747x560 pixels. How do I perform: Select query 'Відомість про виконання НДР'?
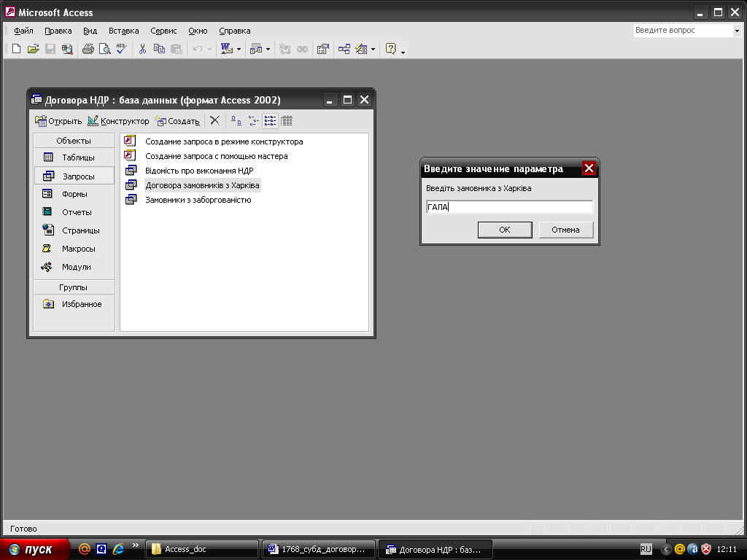pos(189,171)
